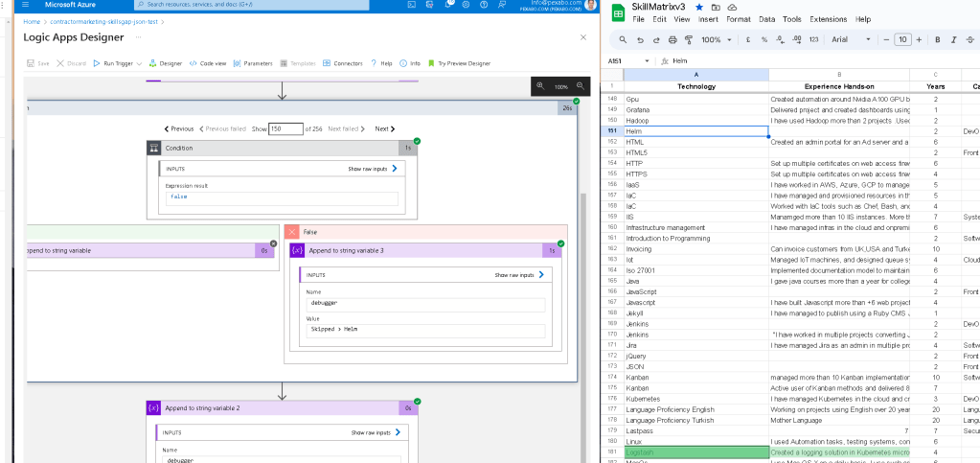Open Sheets zoom 100% dropdown
980x463 pixels.
[716, 39]
